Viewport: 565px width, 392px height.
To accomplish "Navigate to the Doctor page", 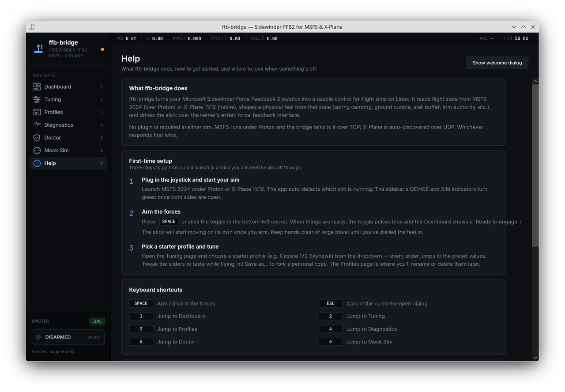I will pos(68,138).
